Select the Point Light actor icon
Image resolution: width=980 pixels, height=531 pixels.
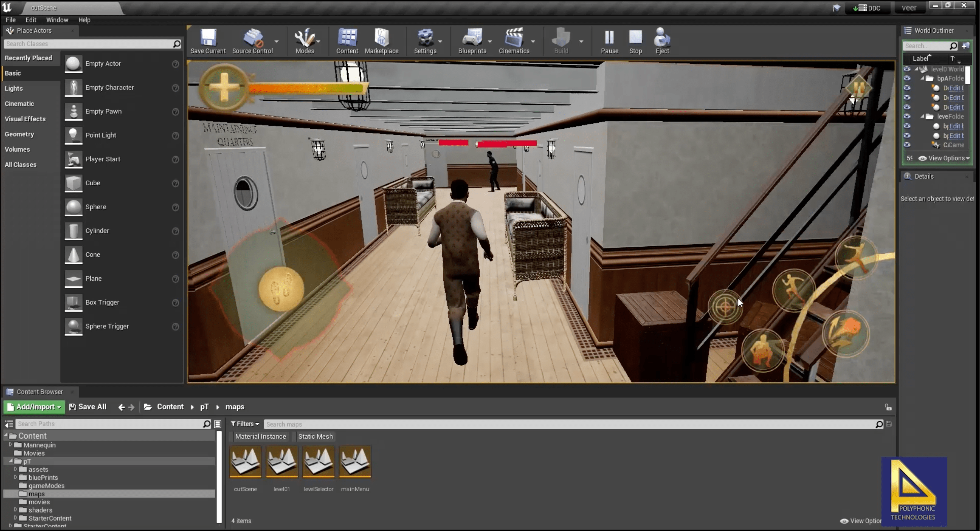[x=74, y=135]
